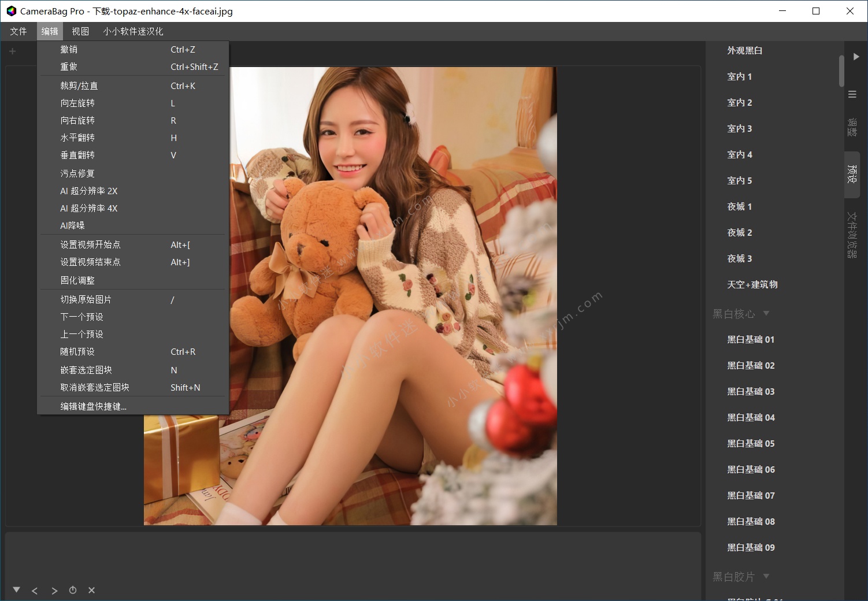Apply the 黑白基础 05 preset
Screen dimensions: 868x601
751,443
